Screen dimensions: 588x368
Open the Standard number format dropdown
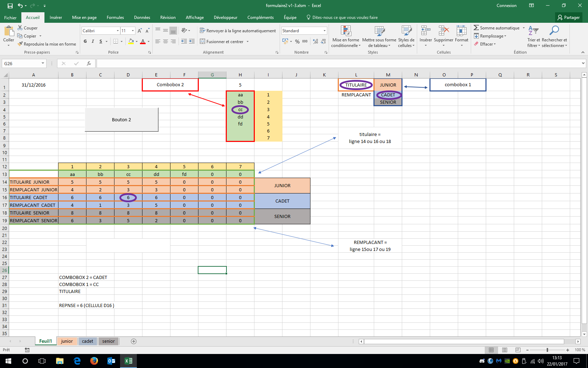tap(324, 31)
